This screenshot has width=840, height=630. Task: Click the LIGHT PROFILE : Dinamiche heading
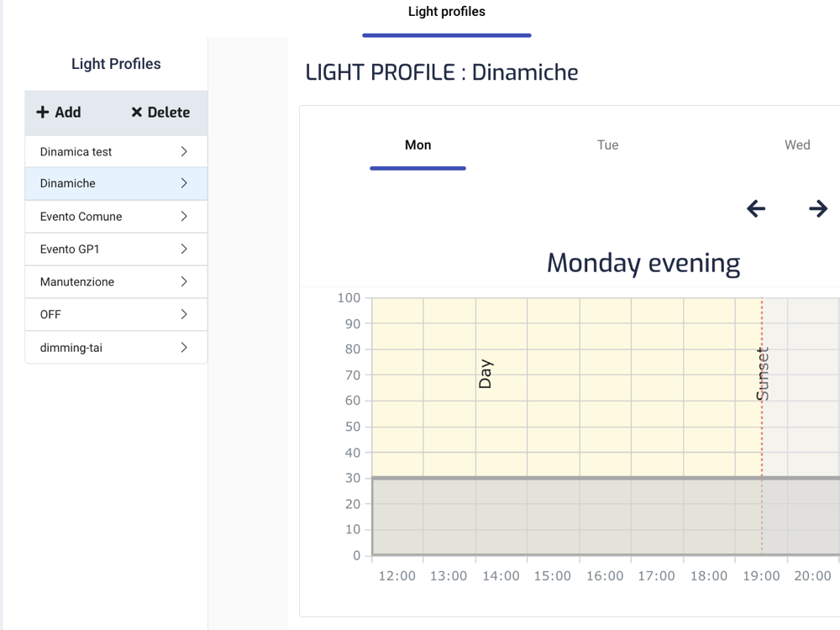click(442, 72)
